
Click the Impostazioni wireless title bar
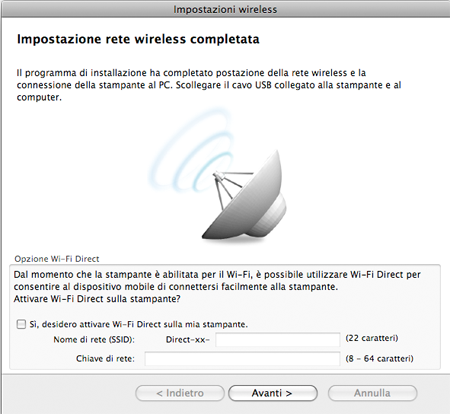(x=225, y=9)
